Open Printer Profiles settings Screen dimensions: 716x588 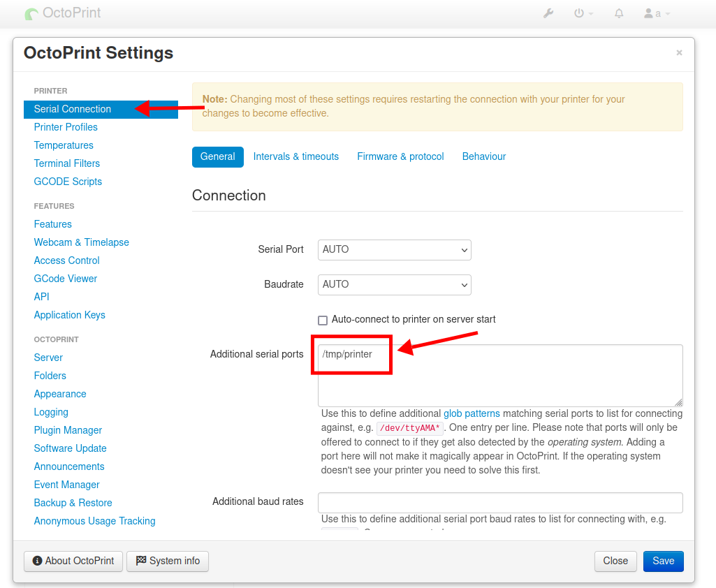(x=66, y=127)
